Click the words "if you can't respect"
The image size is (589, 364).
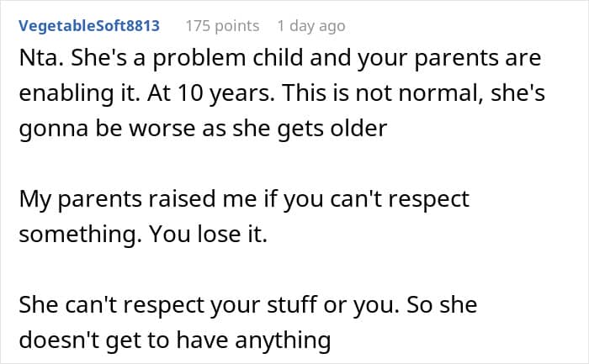373,201
